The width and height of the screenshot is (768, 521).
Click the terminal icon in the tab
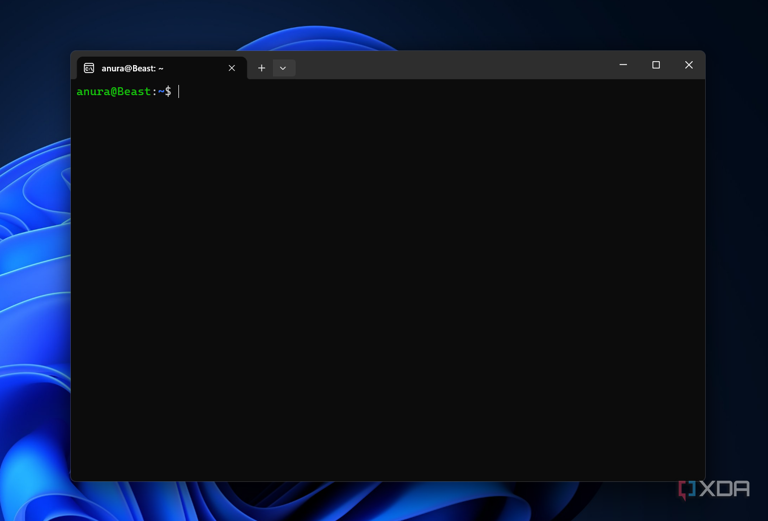pos(89,68)
